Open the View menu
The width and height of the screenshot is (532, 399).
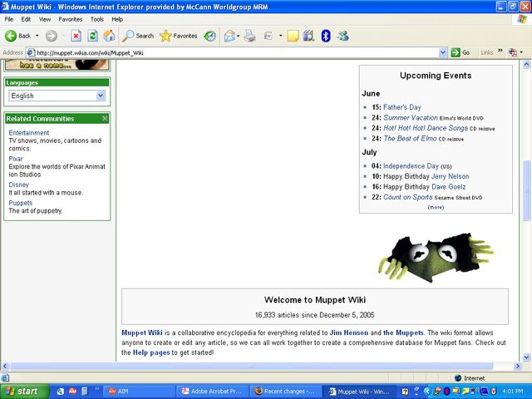44,19
